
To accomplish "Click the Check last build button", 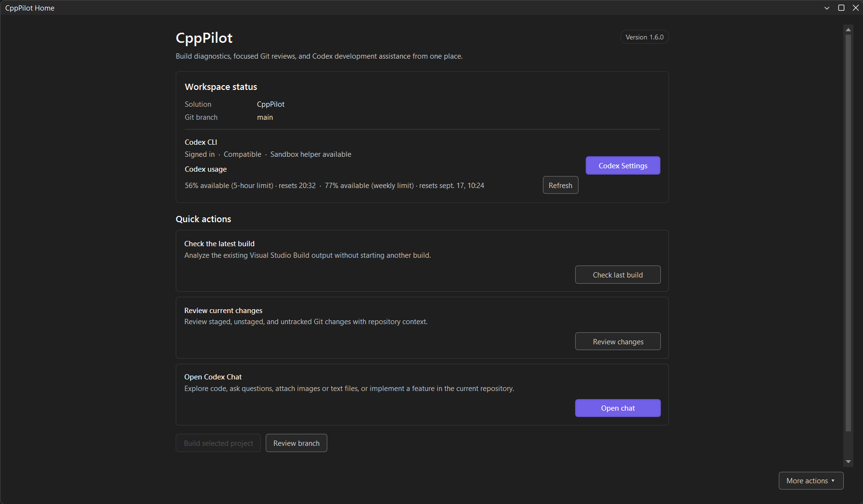I will tap(618, 275).
